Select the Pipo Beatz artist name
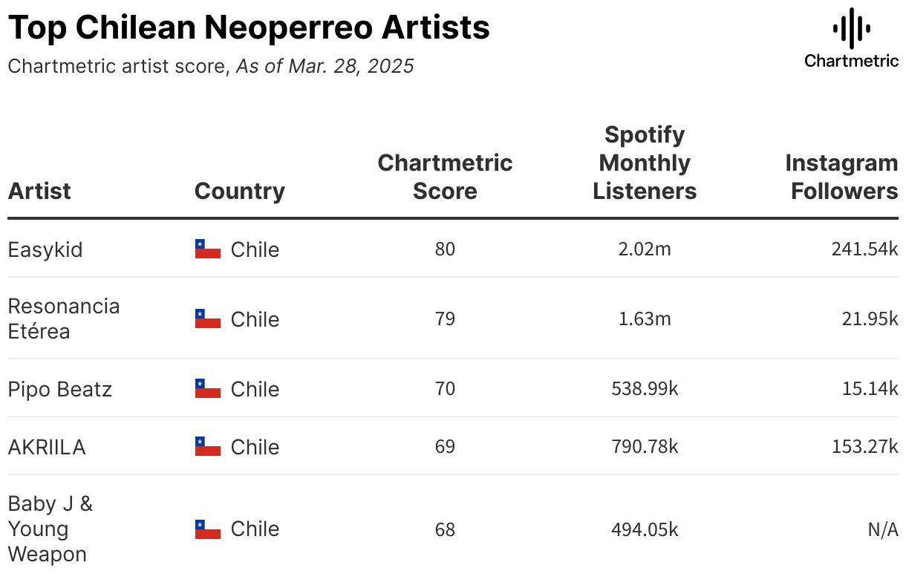Screen dimensions: 906x588 (59, 389)
